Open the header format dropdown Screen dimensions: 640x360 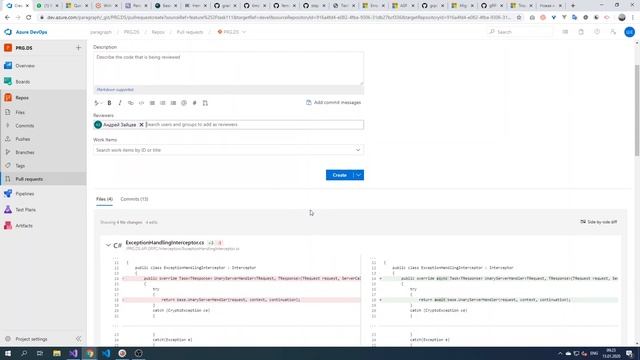(x=98, y=103)
